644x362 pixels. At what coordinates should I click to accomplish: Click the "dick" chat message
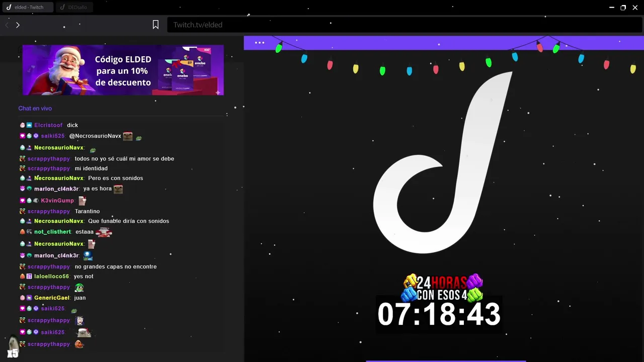72,125
